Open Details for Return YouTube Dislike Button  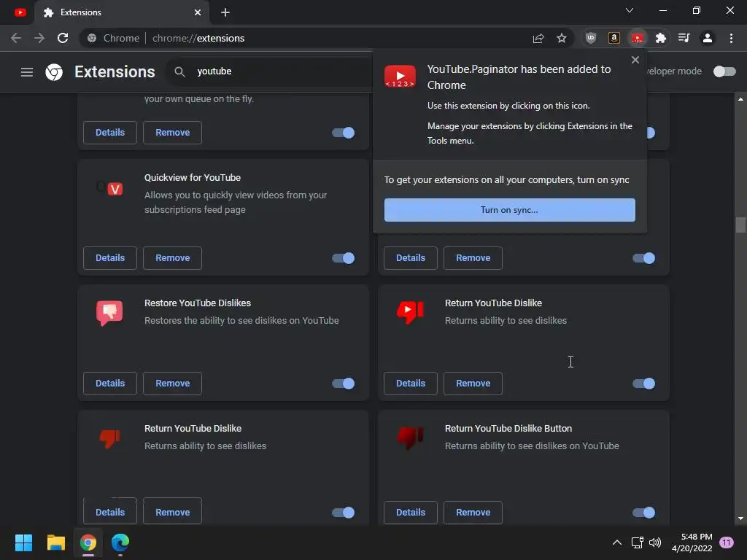pyautogui.click(x=411, y=513)
